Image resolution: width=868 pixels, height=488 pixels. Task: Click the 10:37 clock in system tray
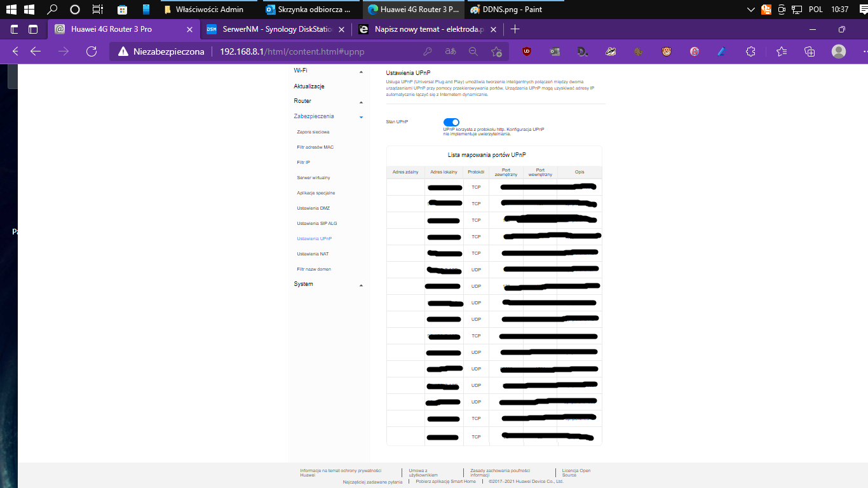tap(839, 10)
